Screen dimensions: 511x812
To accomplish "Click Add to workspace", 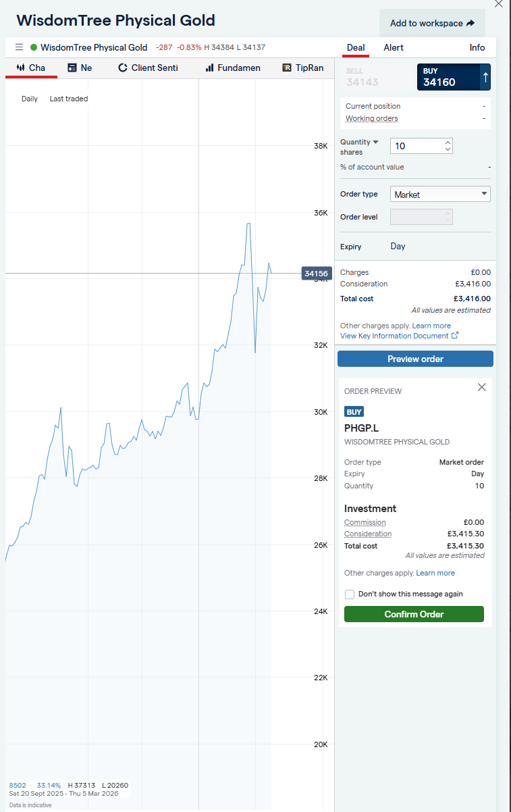I will (x=431, y=22).
